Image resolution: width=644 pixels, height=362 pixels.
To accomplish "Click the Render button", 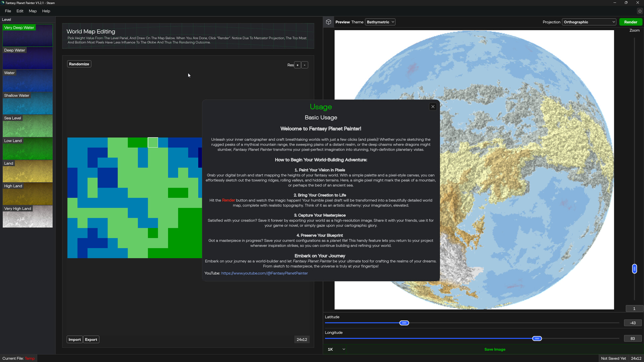I will coord(631,22).
